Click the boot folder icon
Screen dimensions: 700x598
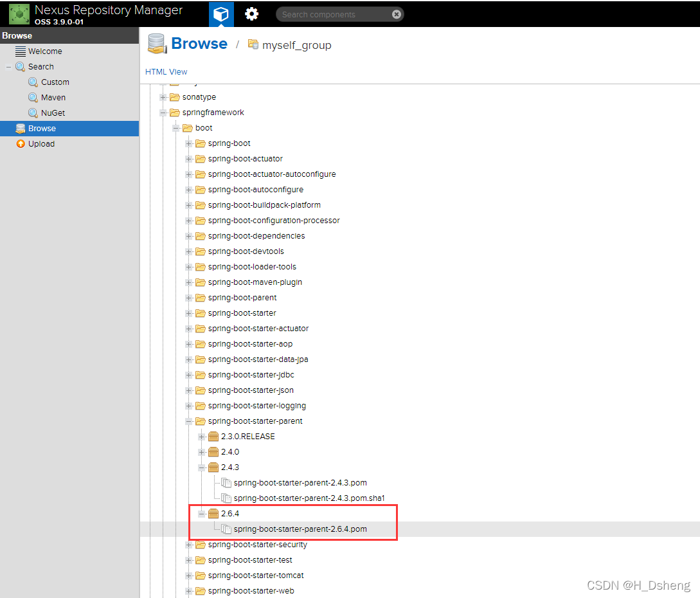coord(188,128)
